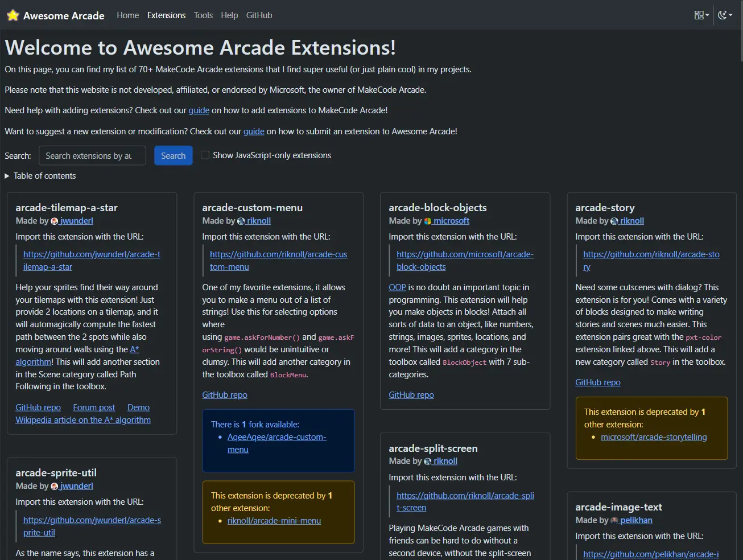Image resolution: width=743 pixels, height=560 pixels.
Task: Click the Awesome Arcade star logo
Action: click(x=13, y=15)
